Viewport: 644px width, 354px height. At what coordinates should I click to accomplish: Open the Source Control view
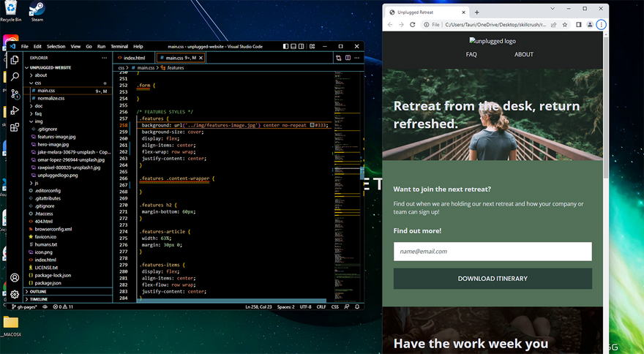point(15,93)
